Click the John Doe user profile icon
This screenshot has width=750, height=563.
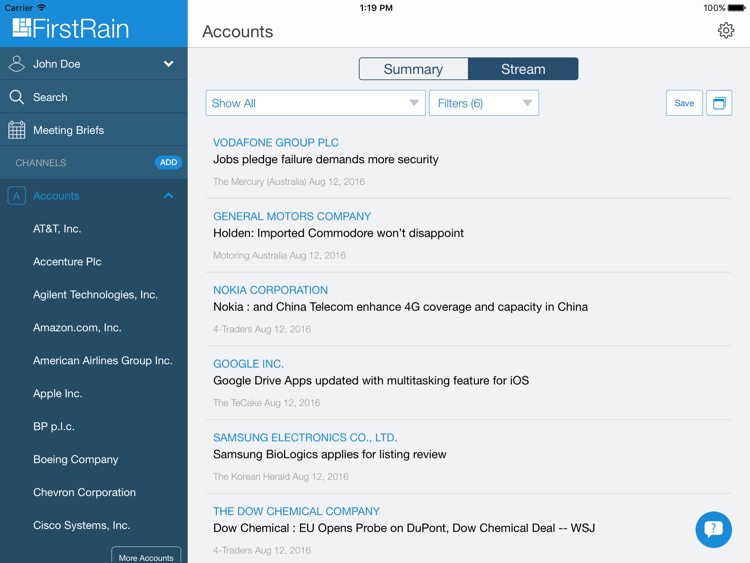(x=16, y=64)
